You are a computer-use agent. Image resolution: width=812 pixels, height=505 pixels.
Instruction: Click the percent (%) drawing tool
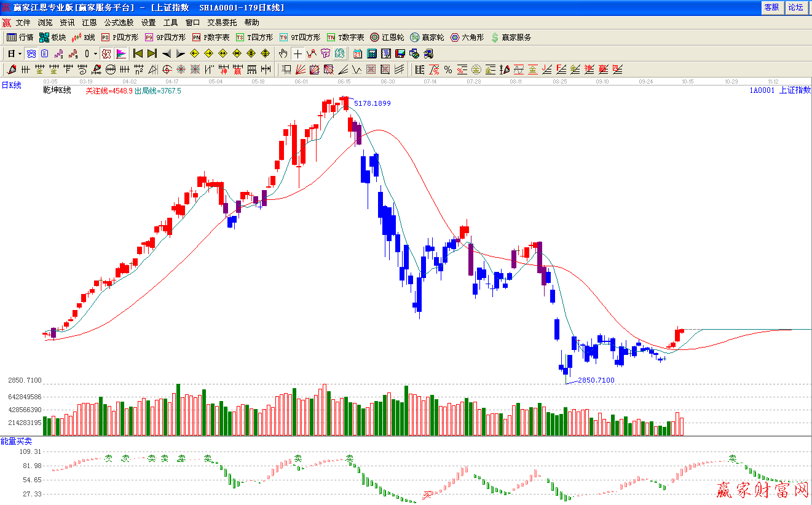point(448,70)
